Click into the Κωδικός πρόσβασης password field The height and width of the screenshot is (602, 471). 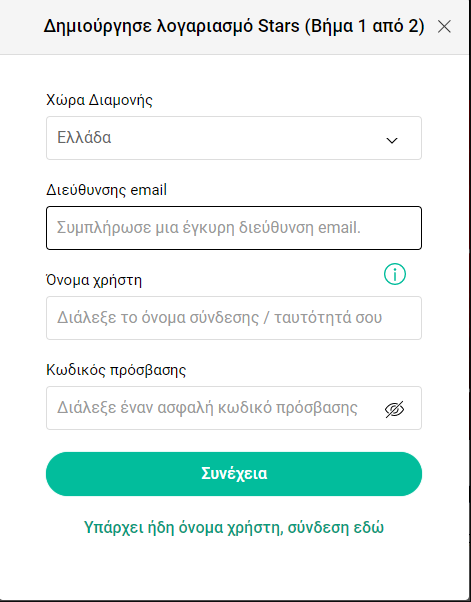[234, 408]
